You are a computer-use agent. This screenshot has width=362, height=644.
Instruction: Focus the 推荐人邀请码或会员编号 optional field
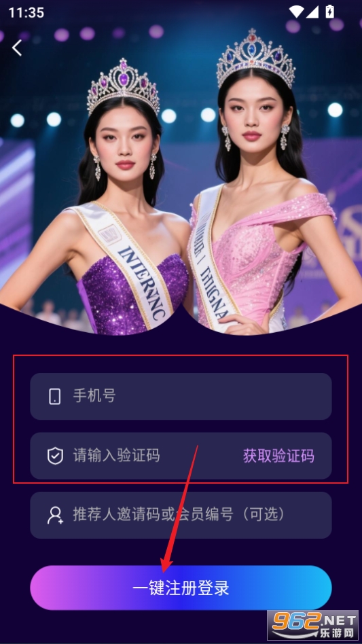pyautogui.click(x=181, y=515)
